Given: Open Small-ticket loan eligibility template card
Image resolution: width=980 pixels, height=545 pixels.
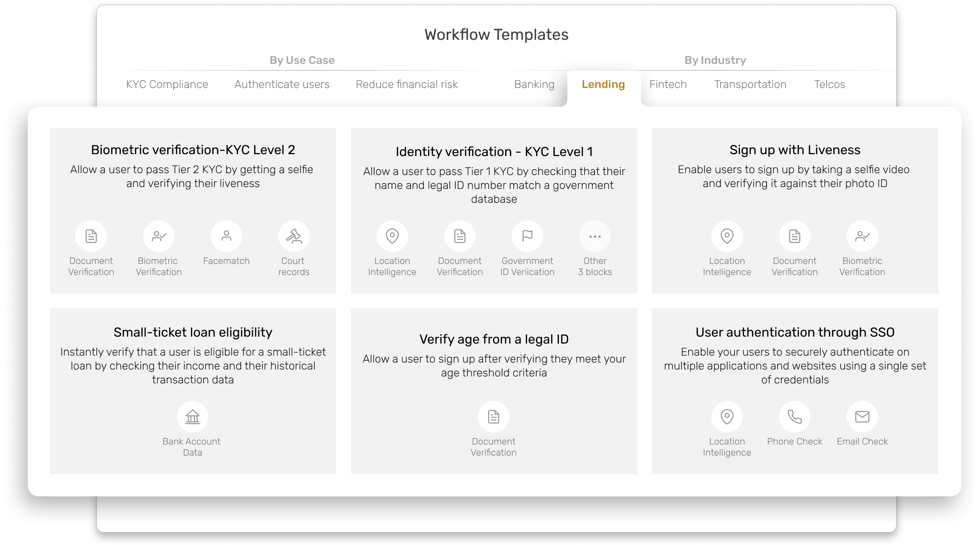Looking at the screenshot, I should click(193, 391).
